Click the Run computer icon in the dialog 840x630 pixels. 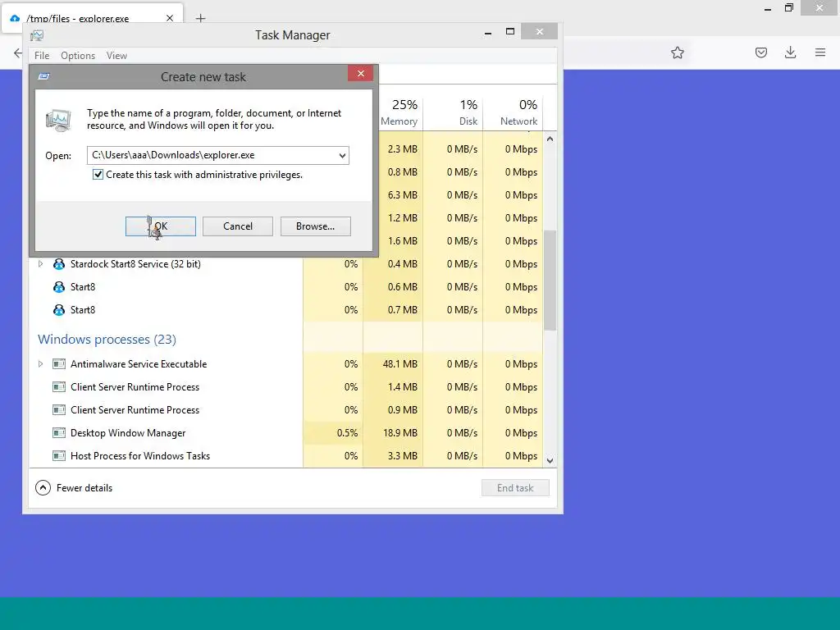[x=58, y=120]
